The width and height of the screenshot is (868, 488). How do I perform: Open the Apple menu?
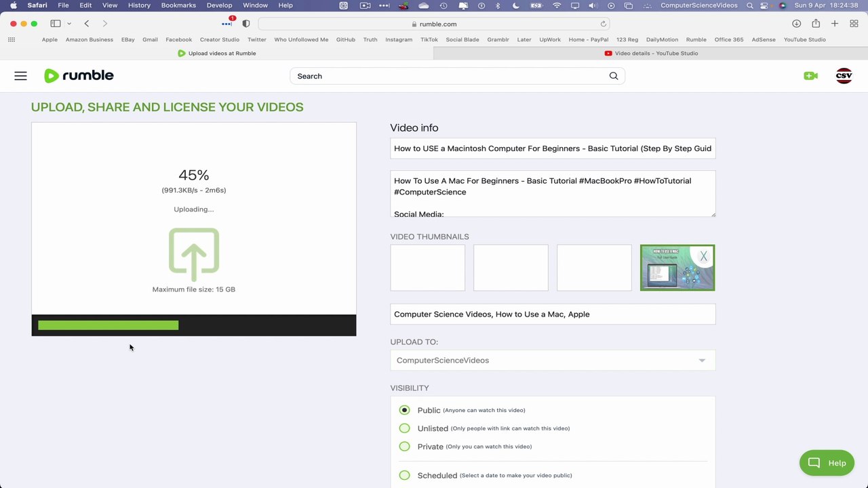[x=13, y=5]
